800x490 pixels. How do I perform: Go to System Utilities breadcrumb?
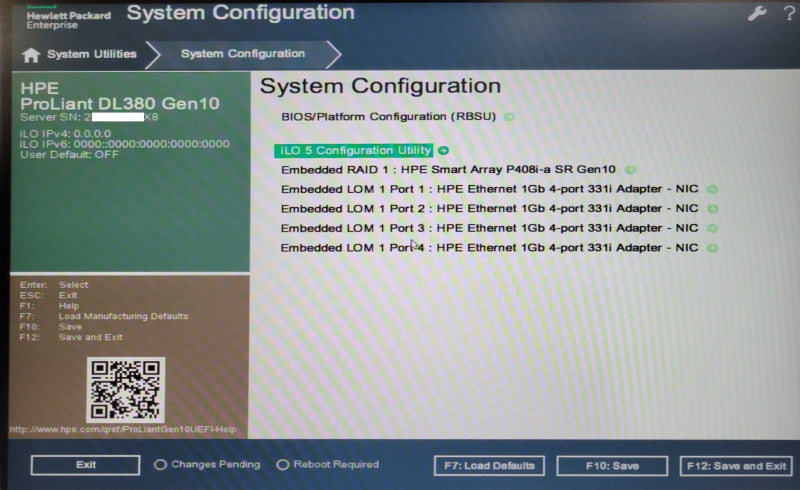tap(92, 54)
